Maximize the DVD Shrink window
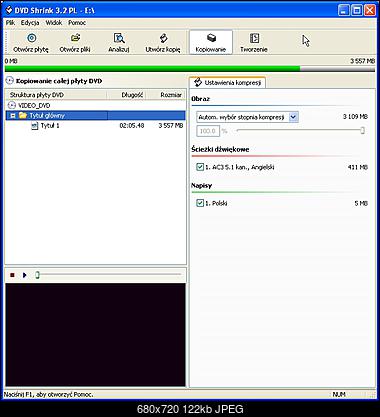The height and width of the screenshot is (417, 380). pos(357,10)
